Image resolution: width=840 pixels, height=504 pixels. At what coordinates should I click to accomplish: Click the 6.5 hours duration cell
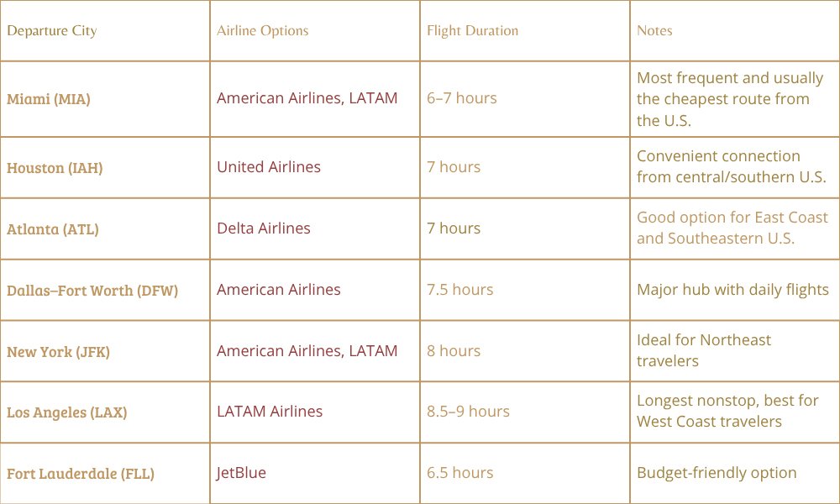click(x=460, y=473)
